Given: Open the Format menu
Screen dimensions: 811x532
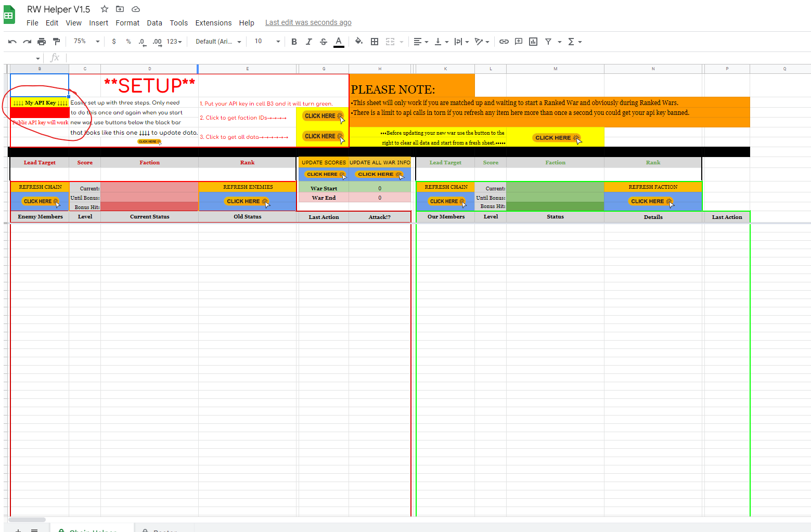Looking at the screenshot, I should tap(127, 23).
